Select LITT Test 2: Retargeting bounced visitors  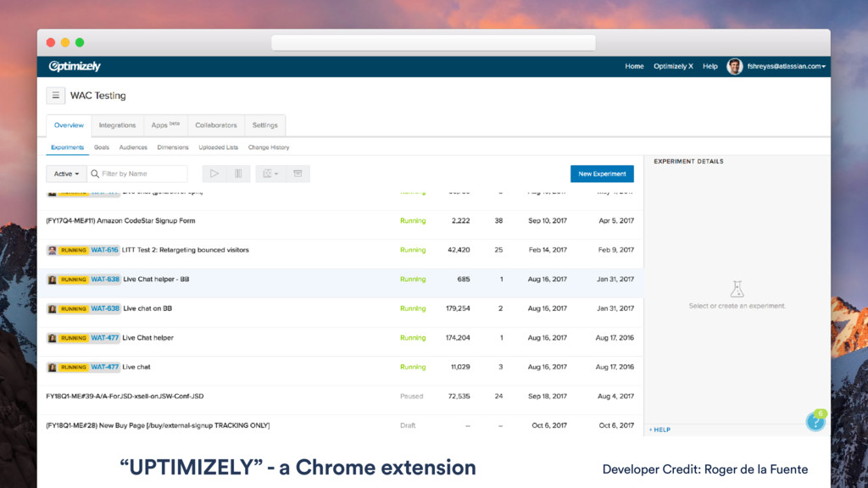click(x=186, y=250)
